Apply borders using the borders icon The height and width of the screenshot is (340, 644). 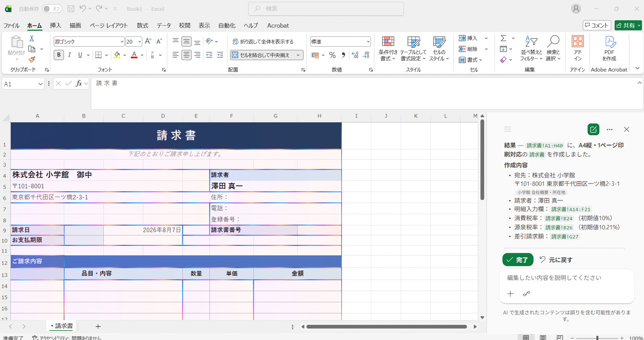[x=99, y=55]
